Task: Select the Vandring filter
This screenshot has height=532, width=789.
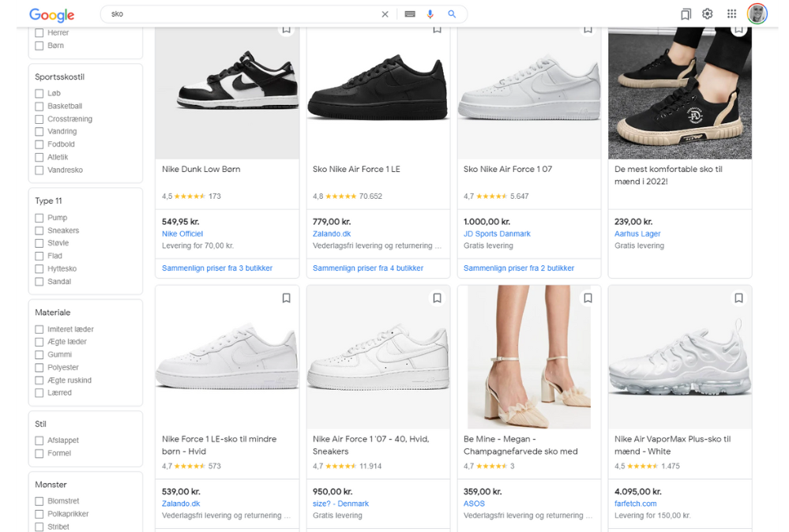Action: tap(39, 132)
